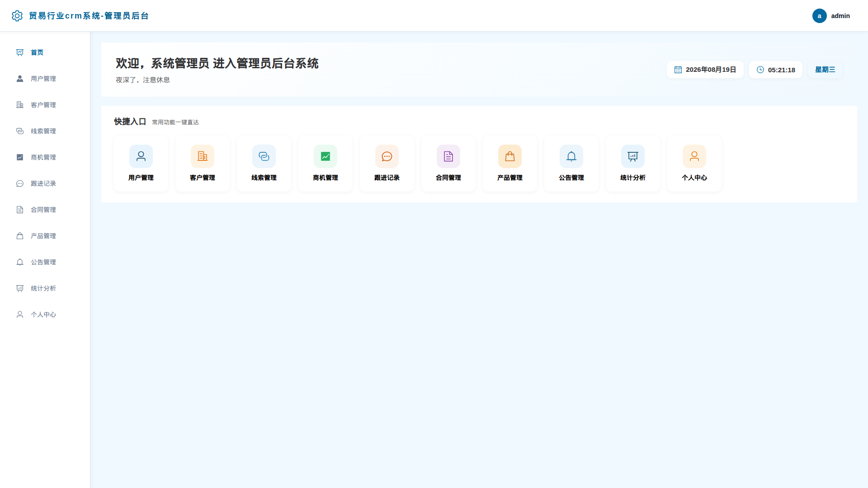
Task: Click the 合同管理 quick entry label
Action: tap(448, 178)
